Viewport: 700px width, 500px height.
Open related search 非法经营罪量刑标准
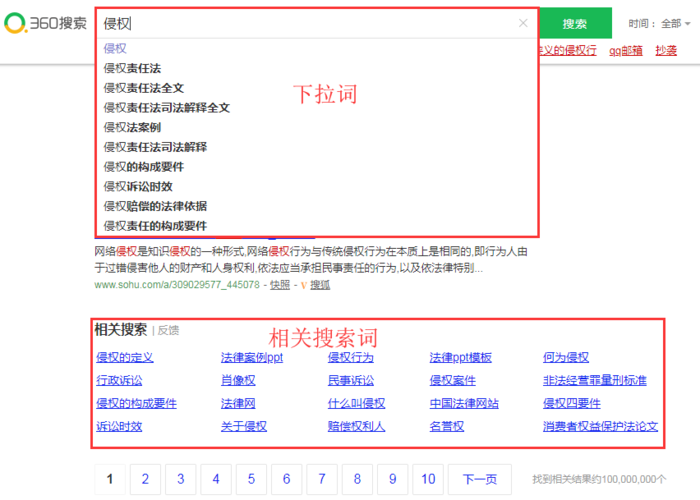[595, 380]
